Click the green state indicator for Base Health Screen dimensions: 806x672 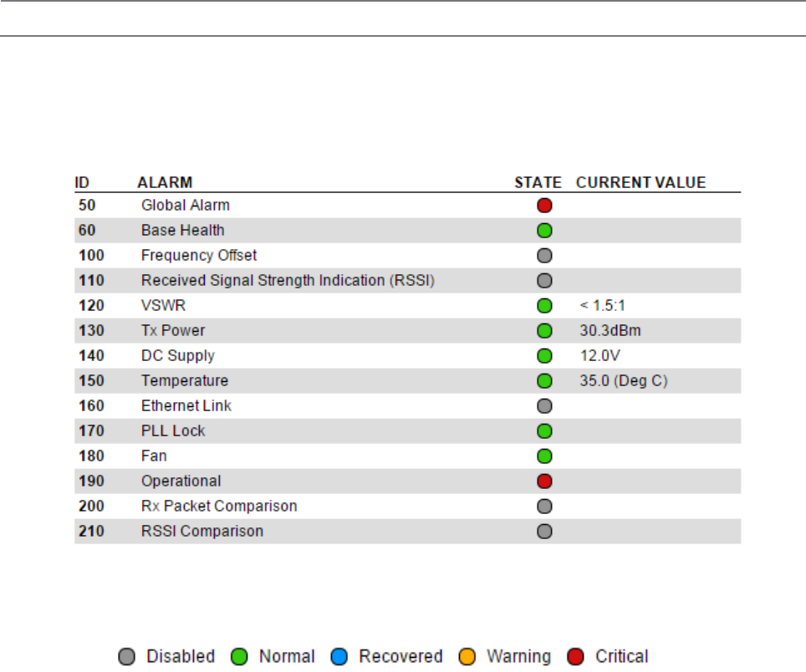coord(544,231)
